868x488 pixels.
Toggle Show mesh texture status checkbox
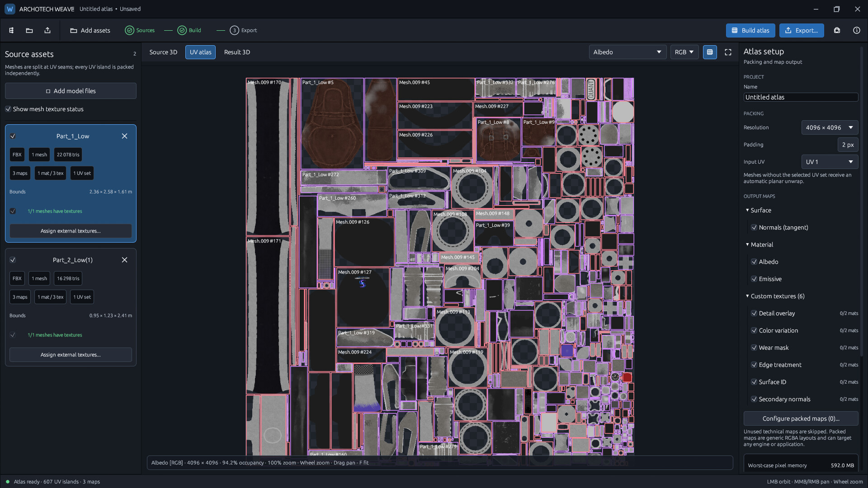[x=8, y=109]
